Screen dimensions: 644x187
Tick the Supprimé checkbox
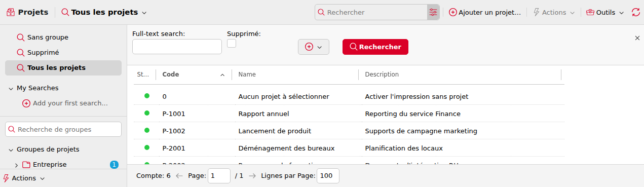(x=232, y=44)
